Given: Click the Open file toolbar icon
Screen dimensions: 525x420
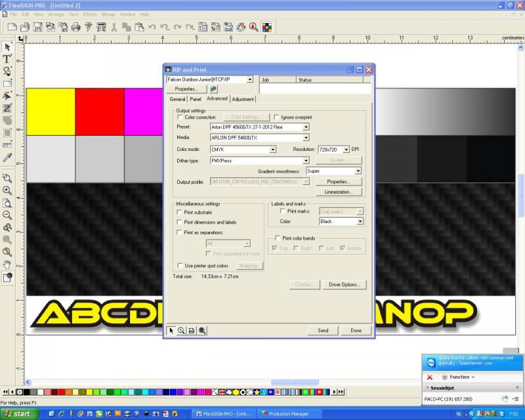Looking at the screenshot, I should click(x=25, y=27).
